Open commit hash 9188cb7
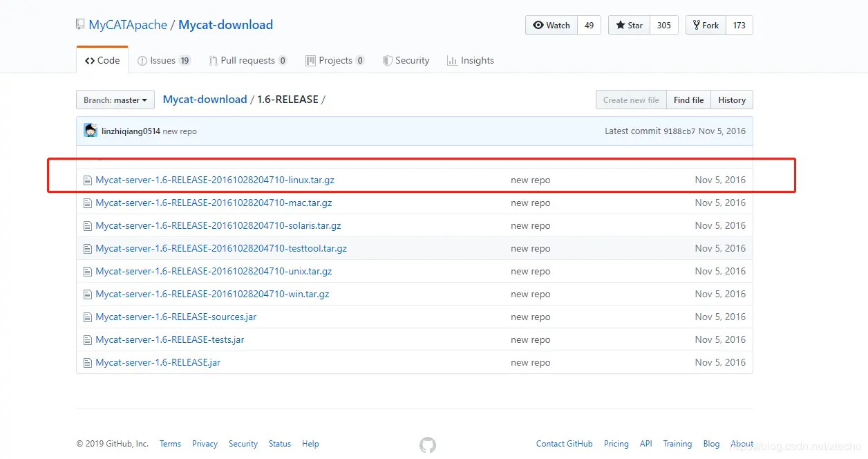 679,131
